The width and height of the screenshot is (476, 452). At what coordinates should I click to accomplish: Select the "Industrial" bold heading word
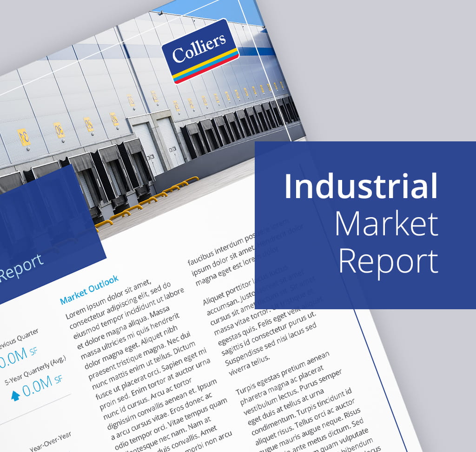pyautogui.click(x=361, y=186)
